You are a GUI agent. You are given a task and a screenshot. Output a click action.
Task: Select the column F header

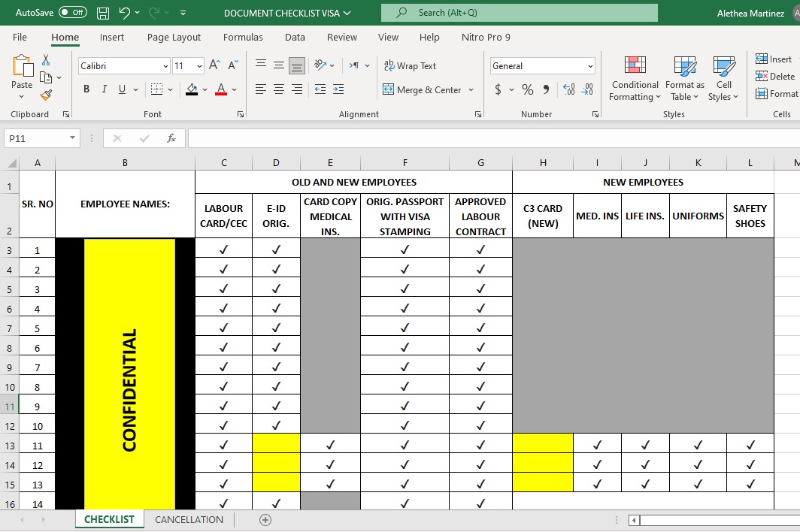coord(405,163)
